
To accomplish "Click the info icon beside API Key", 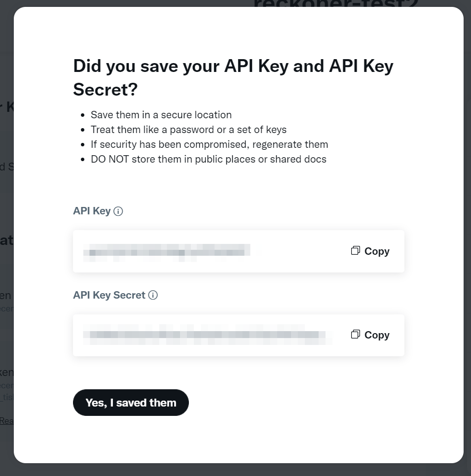I will (118, 211).
